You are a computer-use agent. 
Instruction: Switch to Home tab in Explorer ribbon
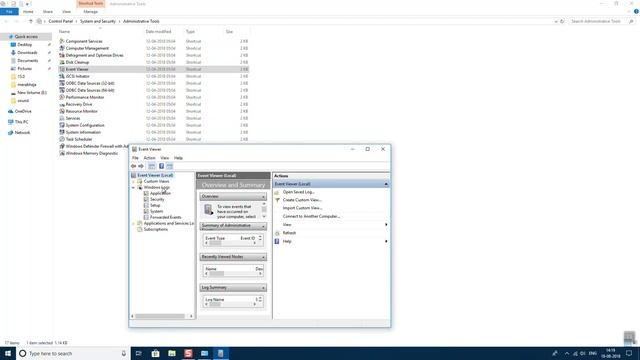click(x=28, y=12)
